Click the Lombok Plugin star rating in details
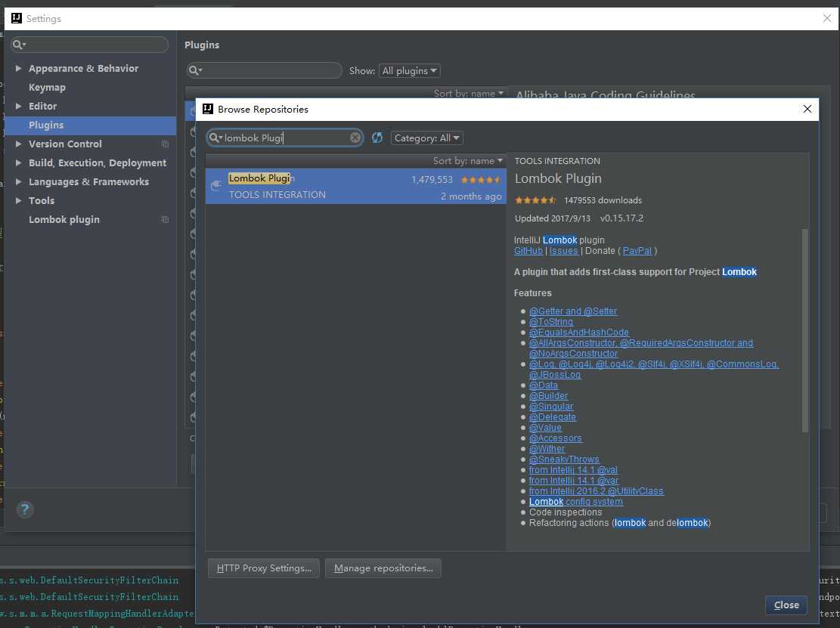Image resolution: width=840 pixels, height=628 pixels. pyautogui.click(x=535, y=200)
